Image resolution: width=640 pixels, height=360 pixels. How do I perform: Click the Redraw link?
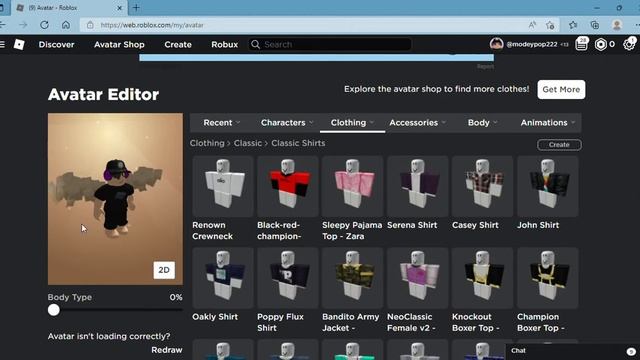[167, 350]
